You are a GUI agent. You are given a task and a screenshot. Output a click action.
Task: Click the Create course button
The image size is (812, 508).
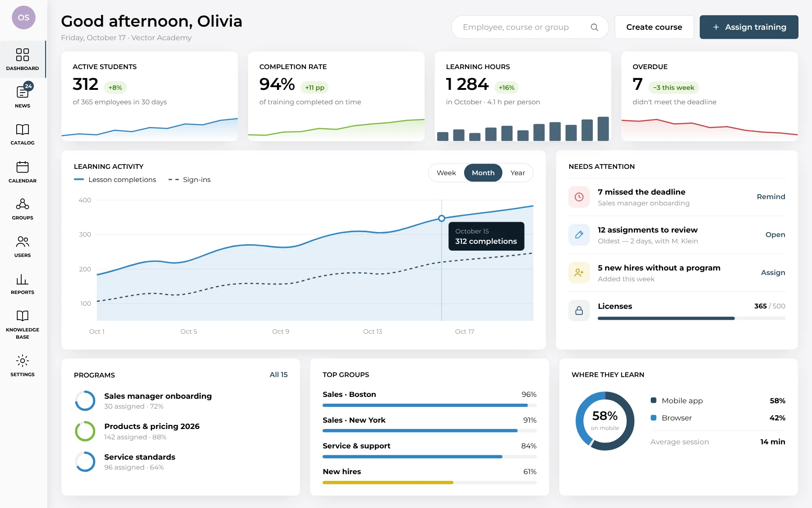[x=654, y=27]
